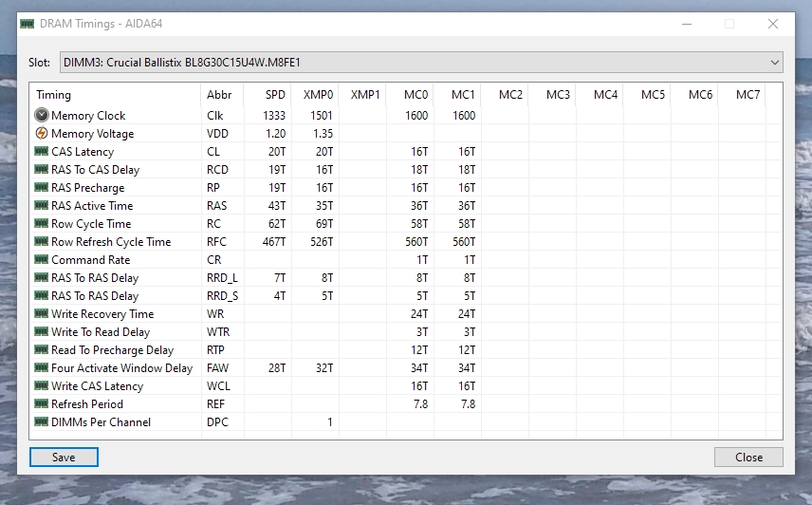812x505 pixels.
Task: Open the Slot selection dropdown arrow
Action: click(774, 63)
